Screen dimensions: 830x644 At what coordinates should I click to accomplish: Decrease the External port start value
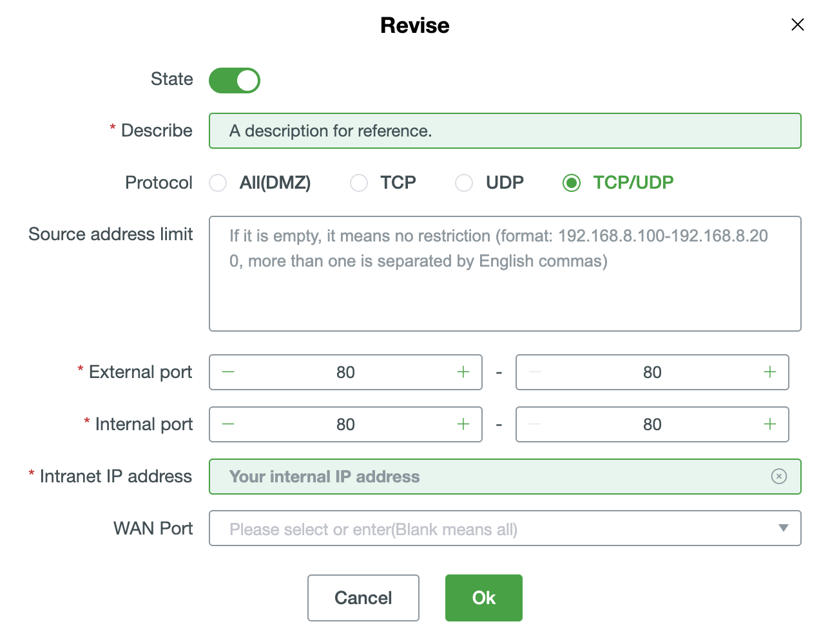228,372
